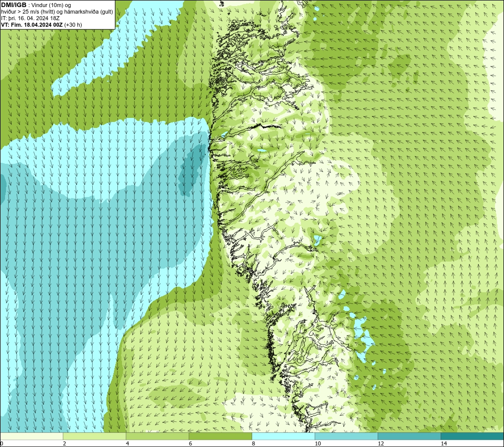
Task: Click the 10–12 m/s cyan legend swatch
Action: point(347,436)
